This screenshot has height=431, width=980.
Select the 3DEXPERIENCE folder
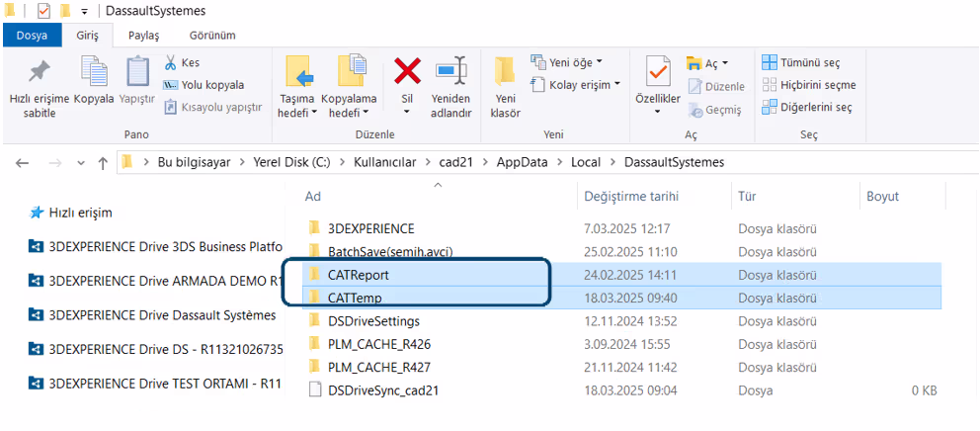[x=621, y=228]
